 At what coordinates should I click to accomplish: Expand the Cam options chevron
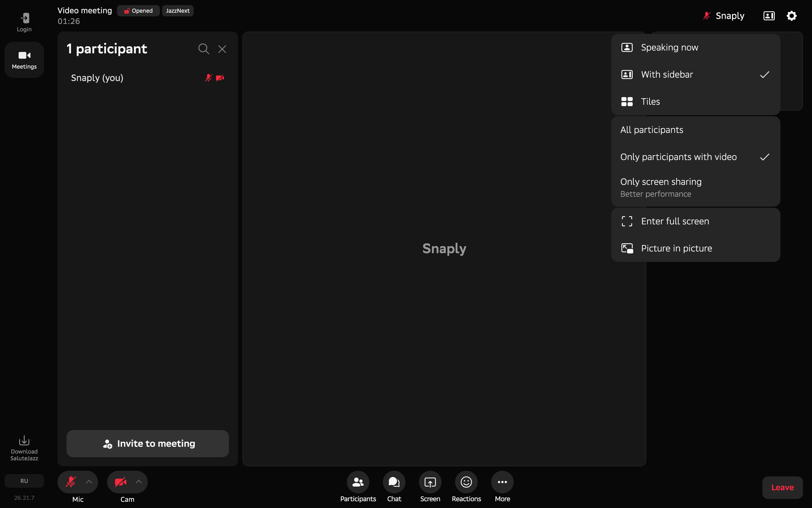139,482
